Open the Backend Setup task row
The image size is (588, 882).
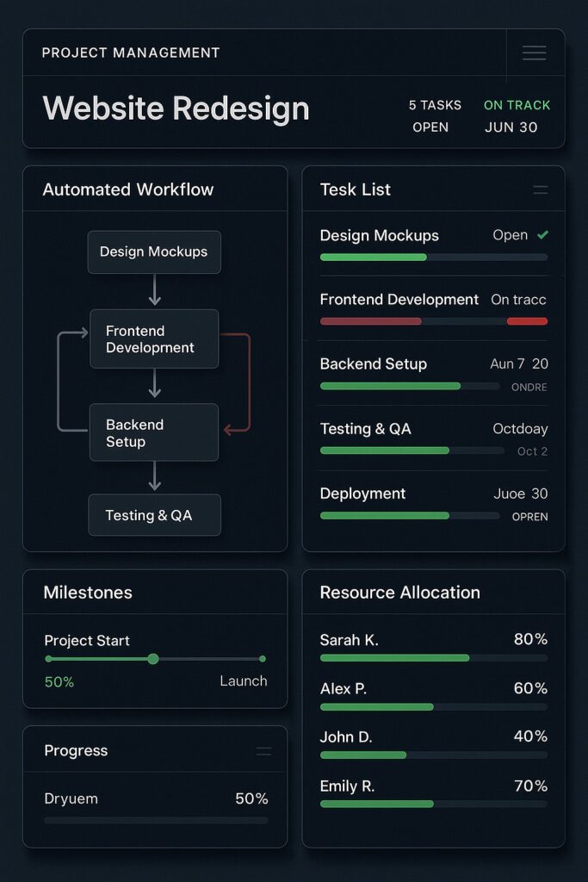373,364
